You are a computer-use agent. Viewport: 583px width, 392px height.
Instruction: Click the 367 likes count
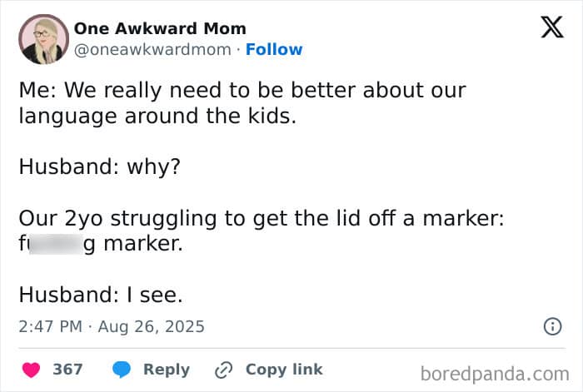(x=67, y=369)
